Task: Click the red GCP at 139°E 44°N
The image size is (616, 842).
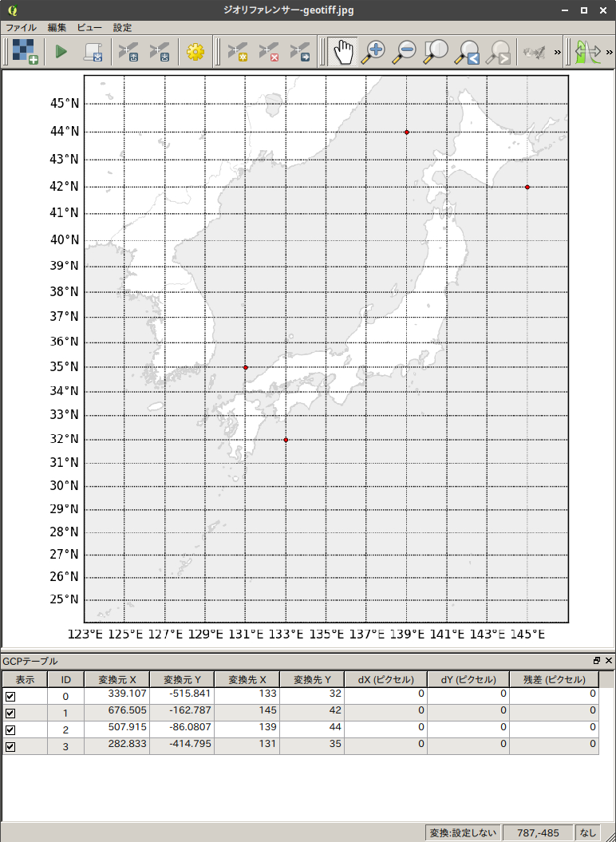Action: 407,132
